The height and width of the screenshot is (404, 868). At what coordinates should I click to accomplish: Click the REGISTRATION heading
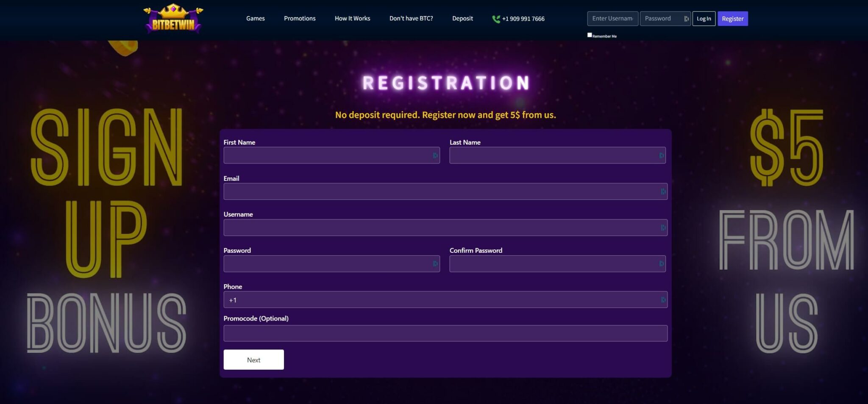coord(446,83)
